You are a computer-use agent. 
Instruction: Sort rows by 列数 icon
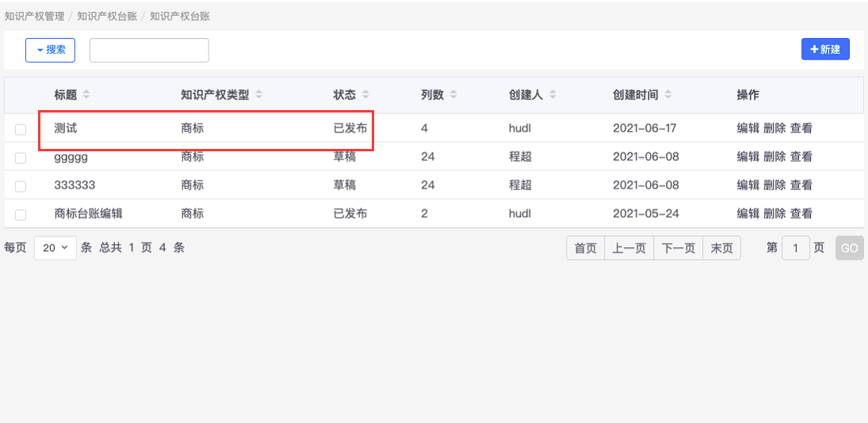point(453,95)
